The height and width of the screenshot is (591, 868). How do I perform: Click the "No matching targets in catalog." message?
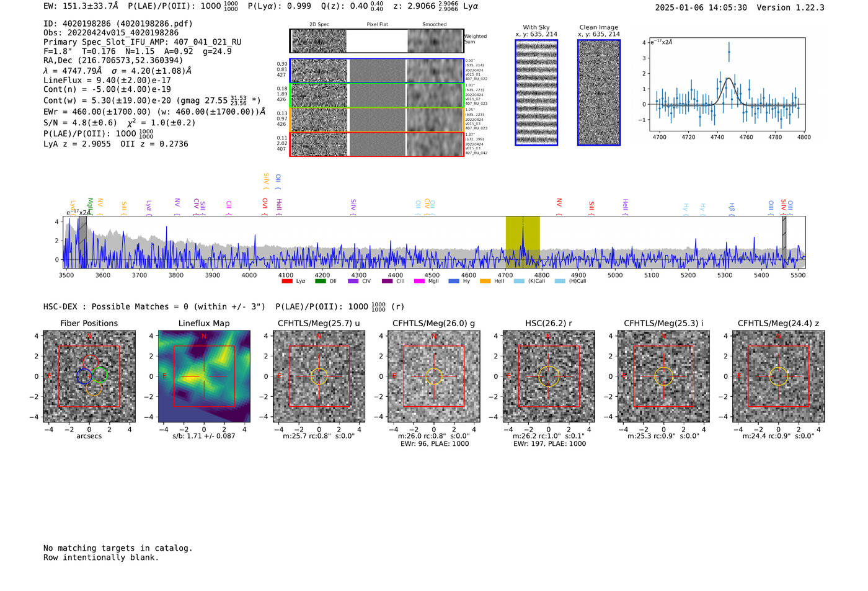tap(118, 548)
